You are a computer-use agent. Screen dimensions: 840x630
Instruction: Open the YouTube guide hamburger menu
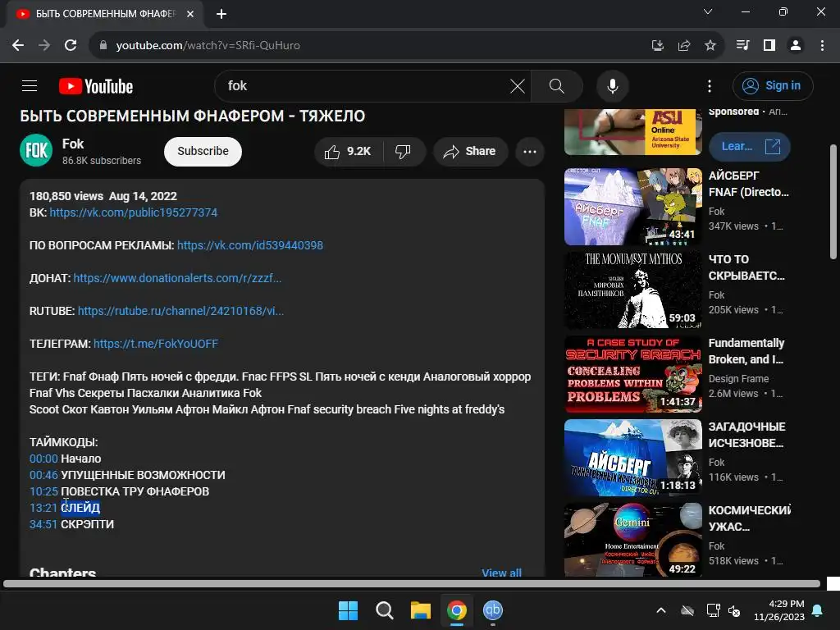[x=30, y=85]
